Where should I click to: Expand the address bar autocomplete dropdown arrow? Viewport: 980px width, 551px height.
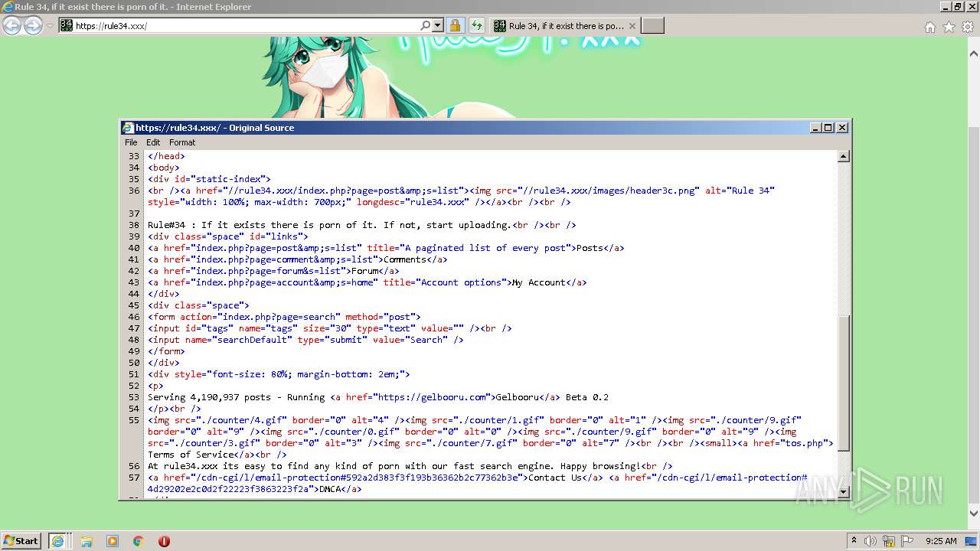[x=438, y=25]
